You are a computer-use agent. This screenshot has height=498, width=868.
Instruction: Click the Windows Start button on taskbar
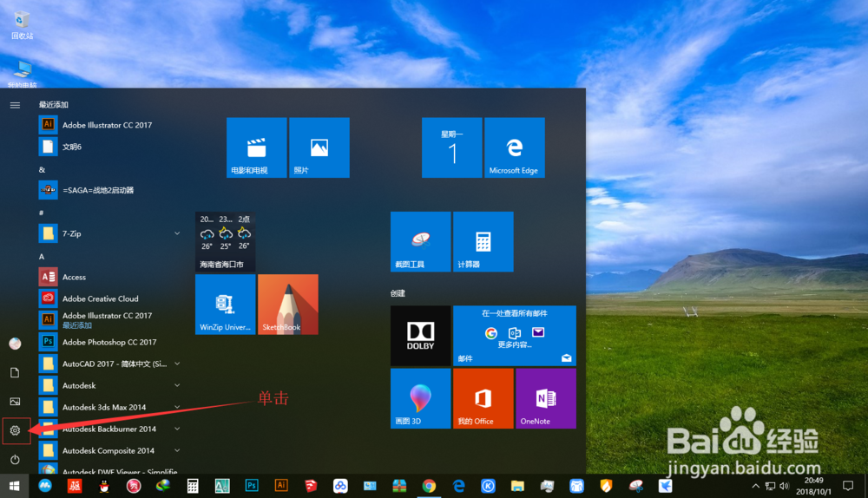tap(15, 486)
